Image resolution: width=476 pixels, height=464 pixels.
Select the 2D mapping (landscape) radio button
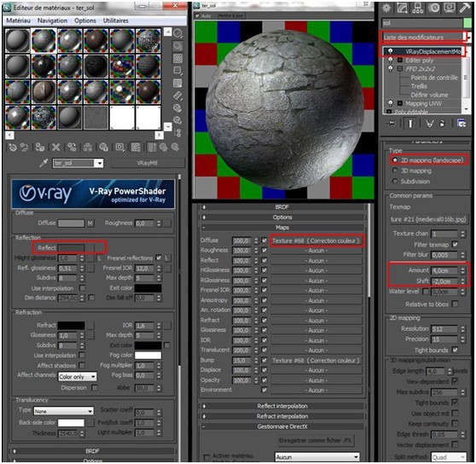[x=395, y=159]
